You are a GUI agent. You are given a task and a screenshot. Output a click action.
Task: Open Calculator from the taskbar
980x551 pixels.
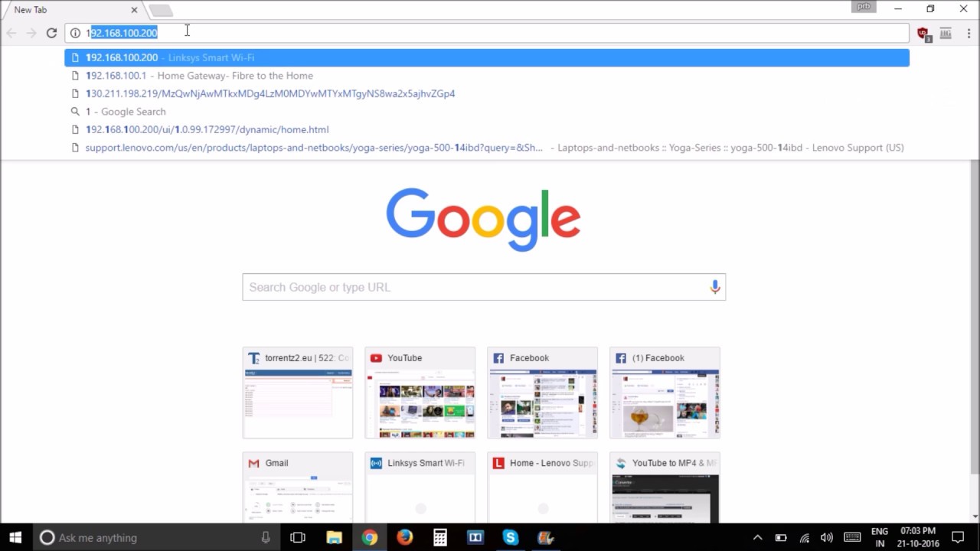click(x=440, y=537)
